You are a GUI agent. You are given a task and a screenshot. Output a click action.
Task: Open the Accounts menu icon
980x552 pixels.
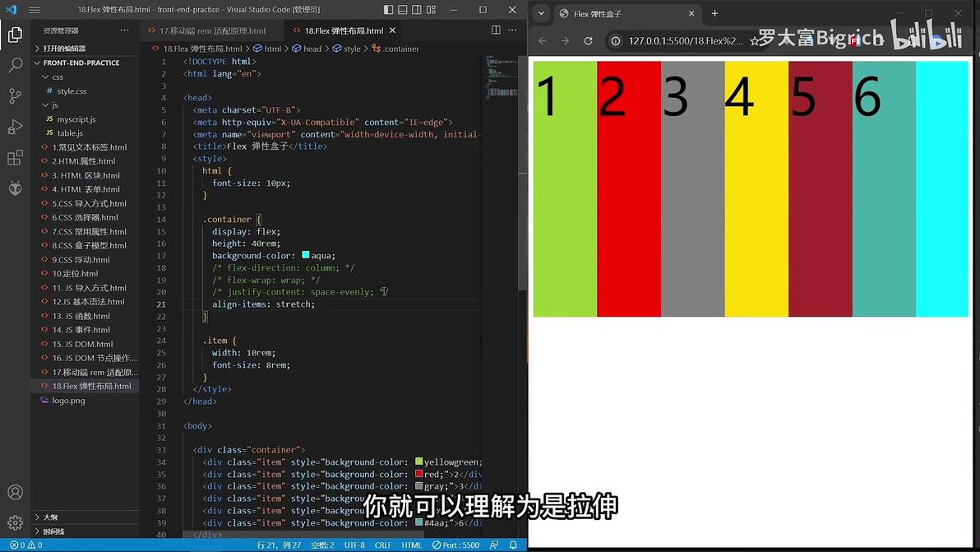15,492
